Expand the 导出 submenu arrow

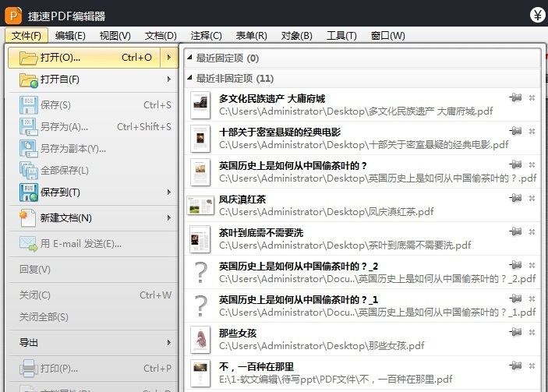[169, 342]
